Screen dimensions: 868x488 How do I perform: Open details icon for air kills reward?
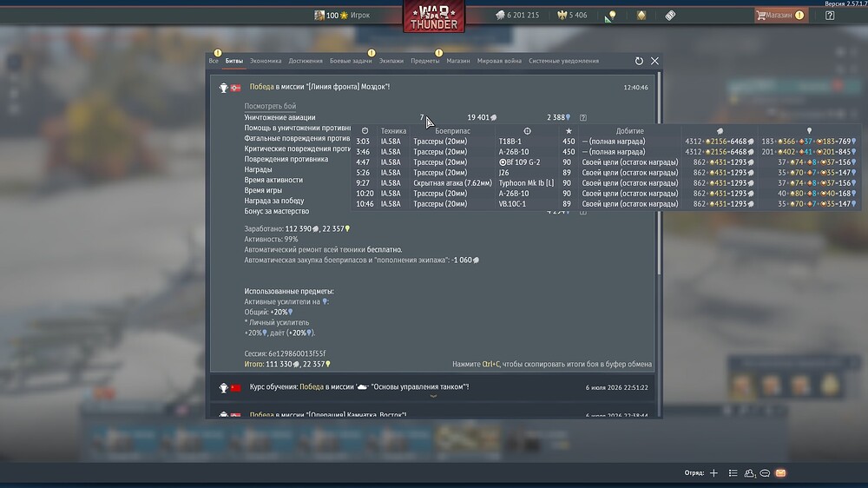coord(583,117)
